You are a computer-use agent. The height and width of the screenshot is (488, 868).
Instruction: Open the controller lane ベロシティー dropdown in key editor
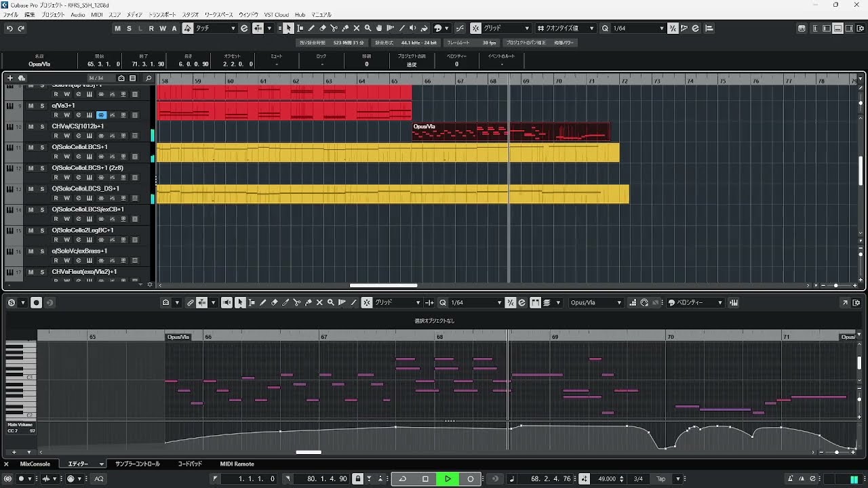[x=695, y=302]
